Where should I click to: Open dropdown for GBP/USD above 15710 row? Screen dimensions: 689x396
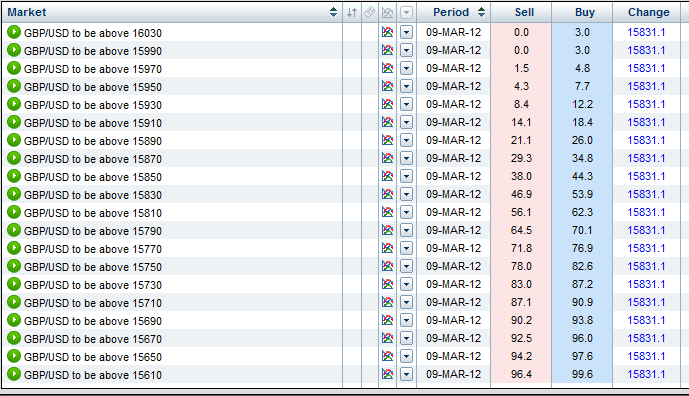click(x=406, y=303)
